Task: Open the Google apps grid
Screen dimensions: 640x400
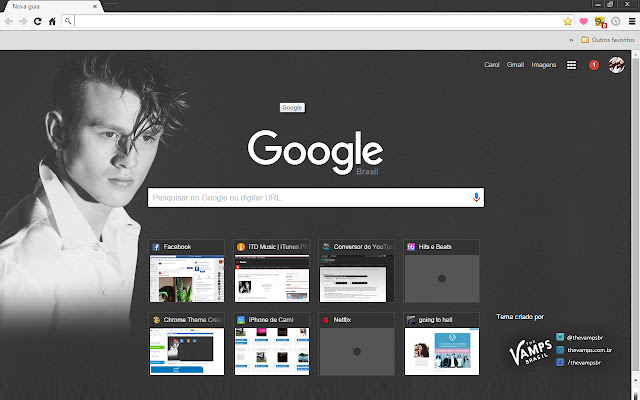Action: [571, 65]
